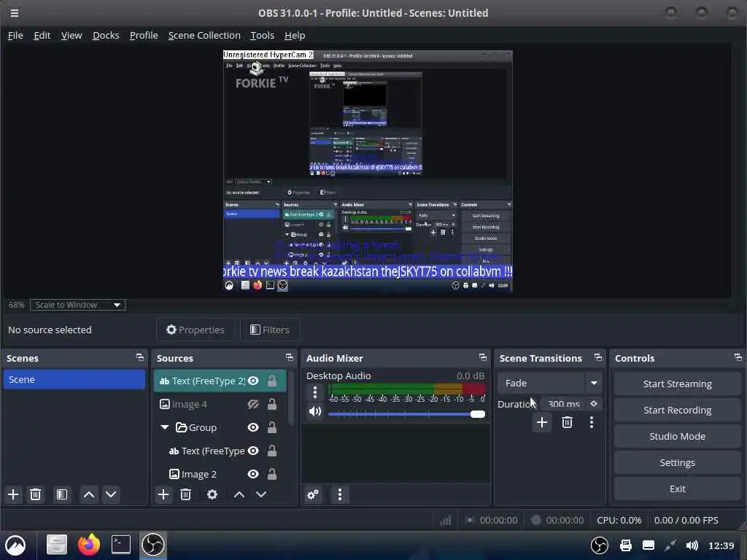This screenshot has width=747, height=560.
Task: Click Duration spinbox stepper arrows
Action: click(594, 404)
